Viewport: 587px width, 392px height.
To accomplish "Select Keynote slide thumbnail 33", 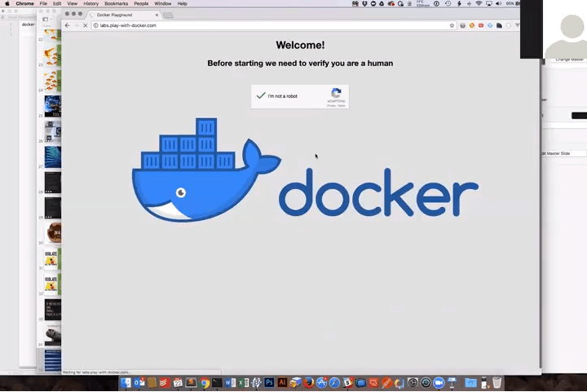I will tap(53, 310).
